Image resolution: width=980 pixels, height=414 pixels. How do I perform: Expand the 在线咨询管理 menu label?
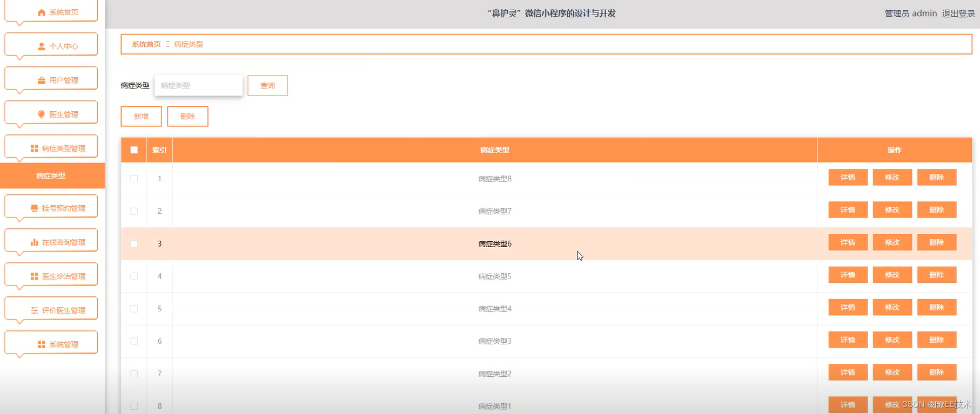coord(64,242)
